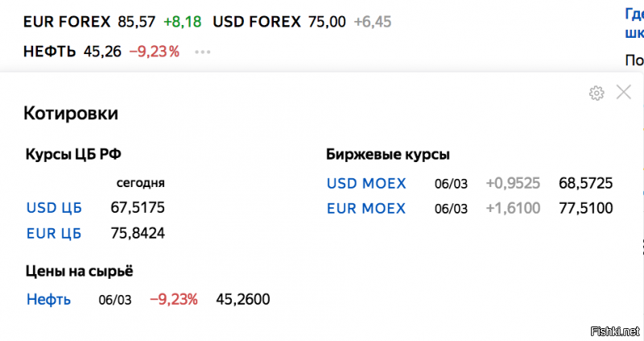This screenshot has height=341, width=644.
Task: Open the USD ЦБ rate link
Action: click(x=54, y=208)
